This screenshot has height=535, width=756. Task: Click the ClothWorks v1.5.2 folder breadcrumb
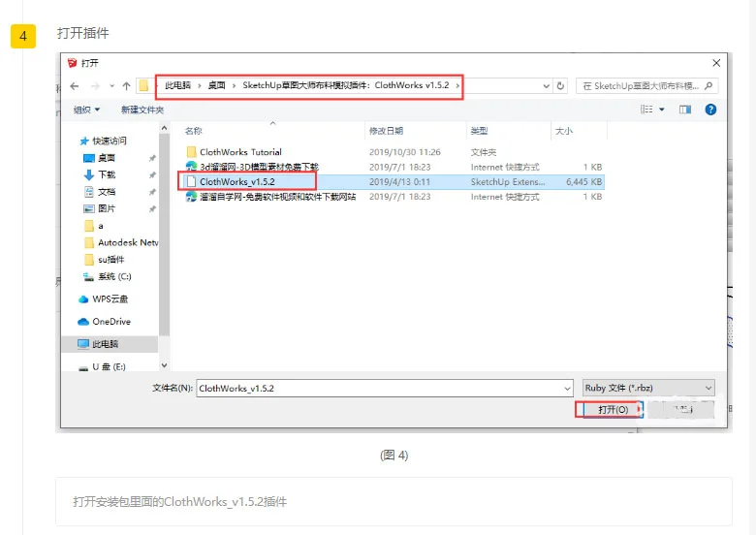pyautogui.click(x=346, y=85)
